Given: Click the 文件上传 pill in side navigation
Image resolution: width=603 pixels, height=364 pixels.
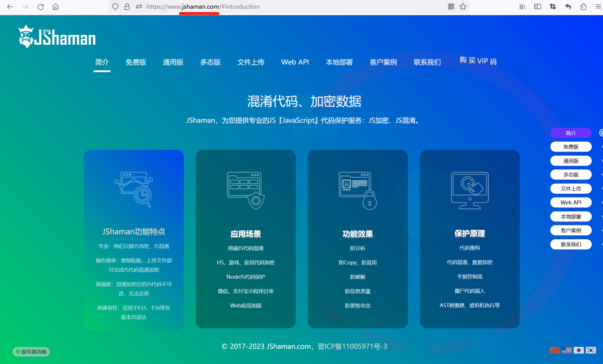Looking at the screenshot, I should click(571, 189).
